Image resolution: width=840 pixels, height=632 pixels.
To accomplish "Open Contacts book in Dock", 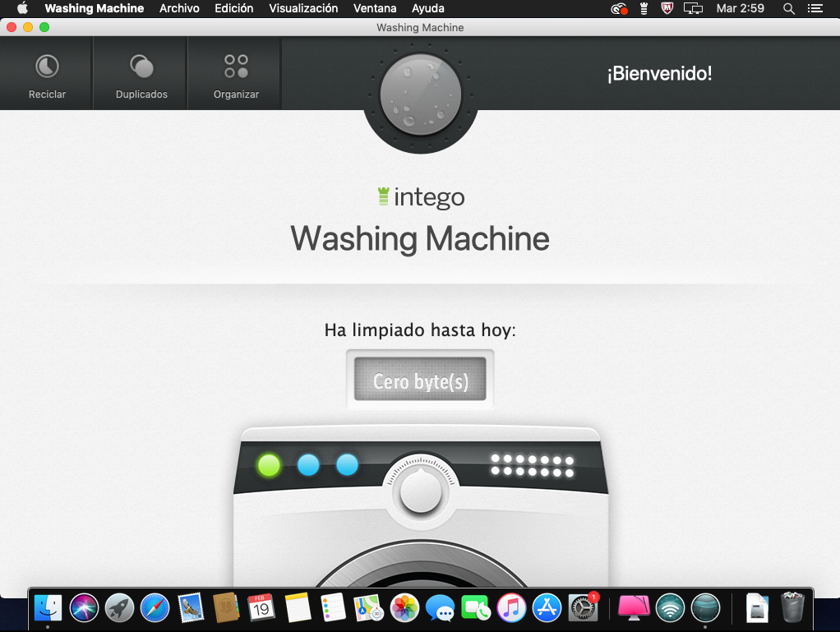I will coord(225,608).
